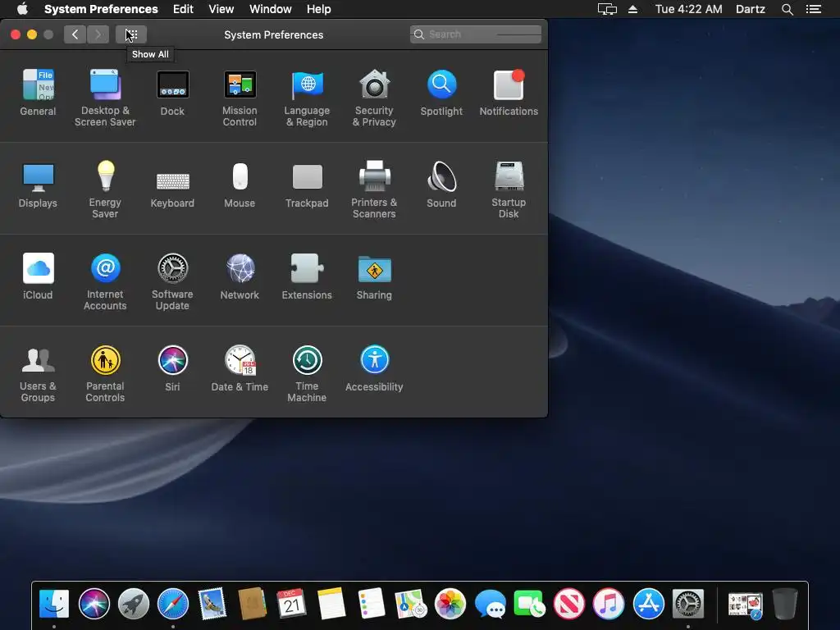Click the eject icon in menu bar
The height and width of the screenshot is (630, 840).
point(632,9)
